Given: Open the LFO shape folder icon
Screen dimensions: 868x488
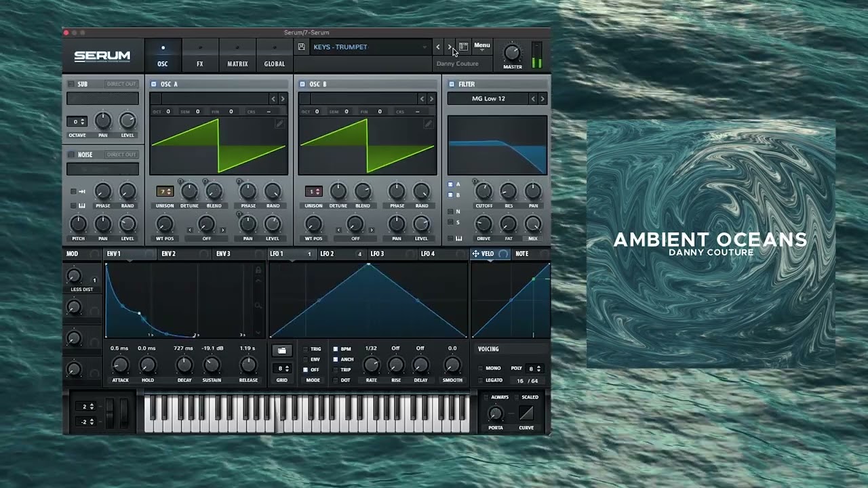Looking at the screenshot, I should tap(281, 350).
